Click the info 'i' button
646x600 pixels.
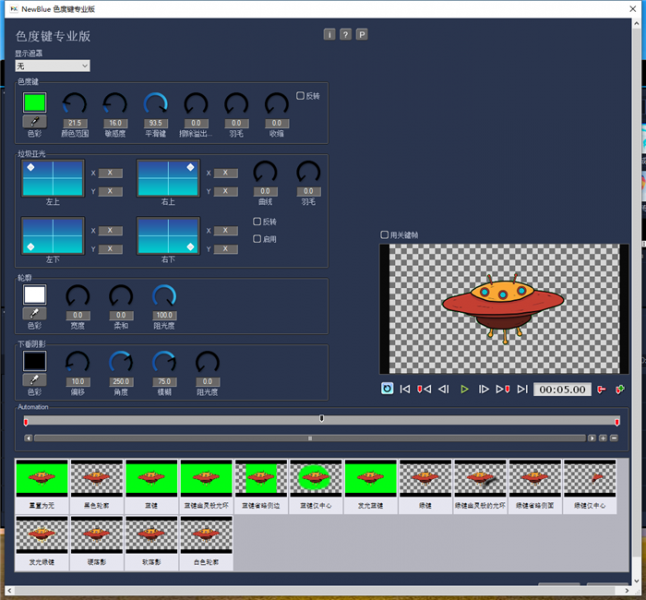pos(329,35)
